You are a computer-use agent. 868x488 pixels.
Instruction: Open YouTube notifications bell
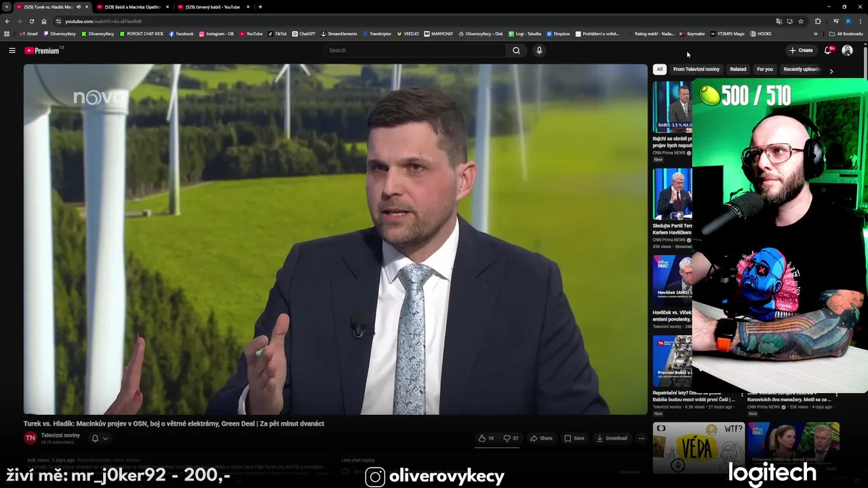coord(828,50)
